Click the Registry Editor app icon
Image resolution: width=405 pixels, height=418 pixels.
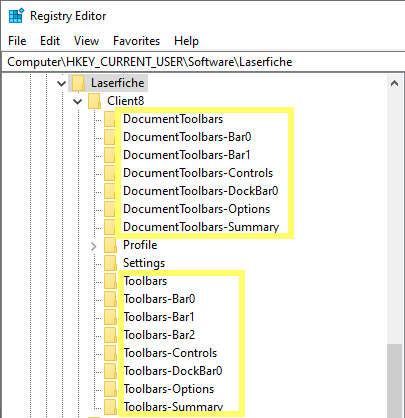[x=16, y=16]
